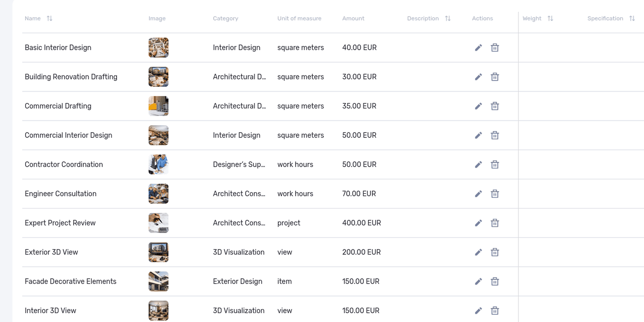Click the Amount column header
The height and width of the screenshot is (322, 644).
353,18
